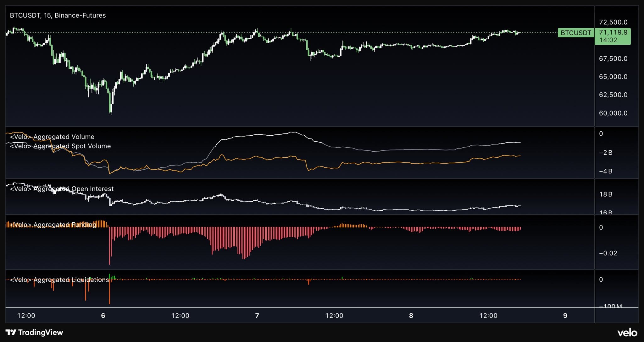Click date marker 7 on time axis
644x342 pixels.
pyautogui.click(x=257, y=316)
